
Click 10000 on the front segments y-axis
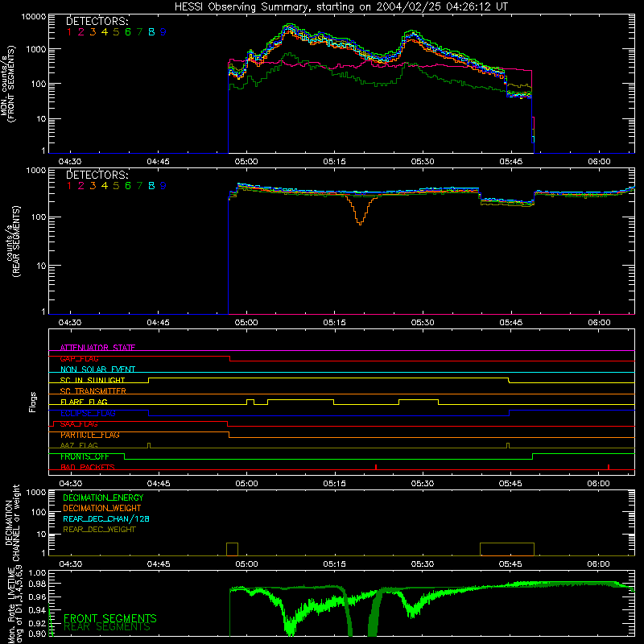pos(34,17)
